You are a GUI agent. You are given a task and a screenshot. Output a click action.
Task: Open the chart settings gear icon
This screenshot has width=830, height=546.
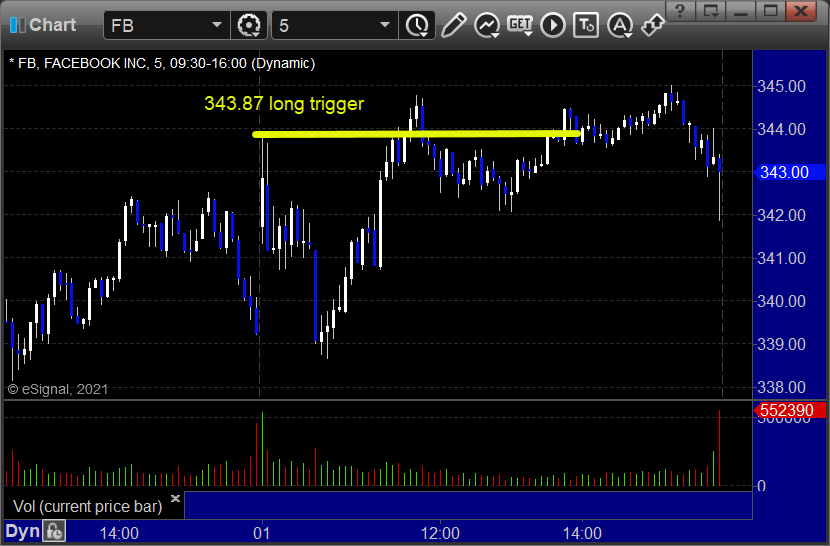[249, 25]
